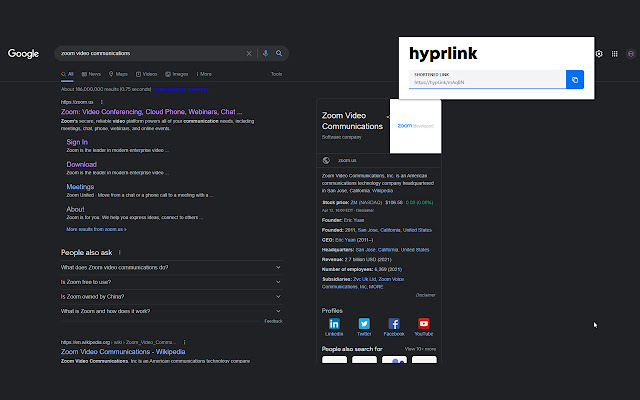Open search Tools

point(276,74)
